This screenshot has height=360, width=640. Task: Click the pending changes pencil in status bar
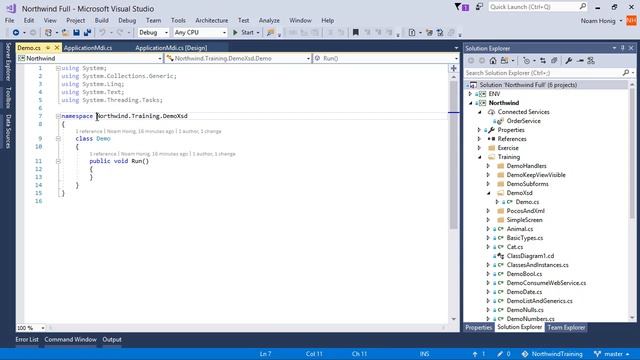coord(500,354)
